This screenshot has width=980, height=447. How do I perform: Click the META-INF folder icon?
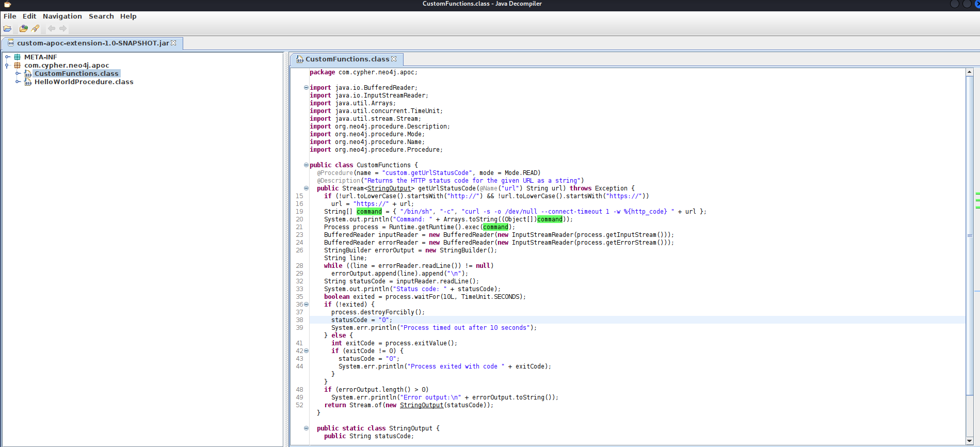(17, 57)
